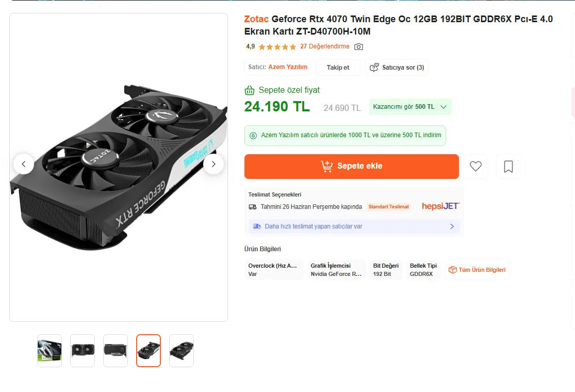The width and height of the screenshot is (575, 392).
Task: Follow seller with Takip et button
Action: point(338,68)
